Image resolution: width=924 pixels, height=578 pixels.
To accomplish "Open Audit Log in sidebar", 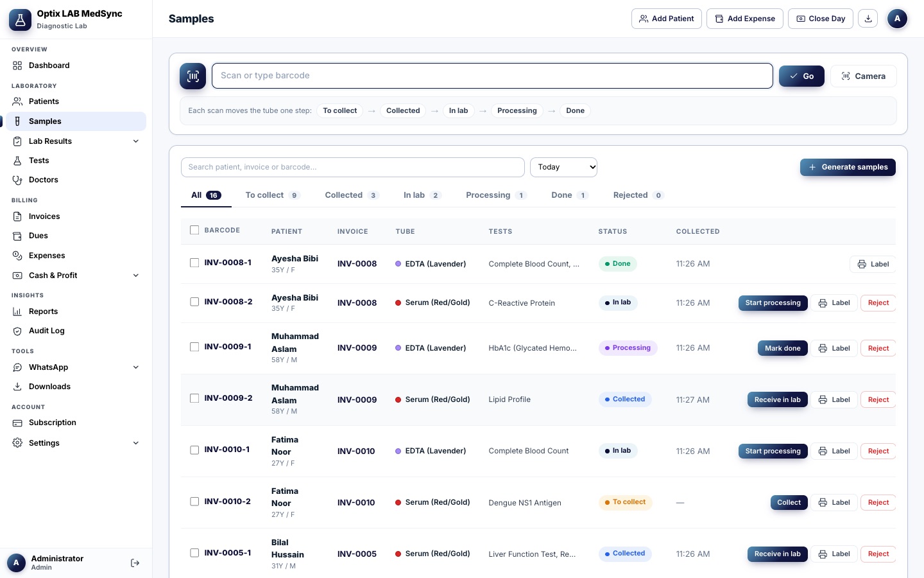I will coord(76,331).
